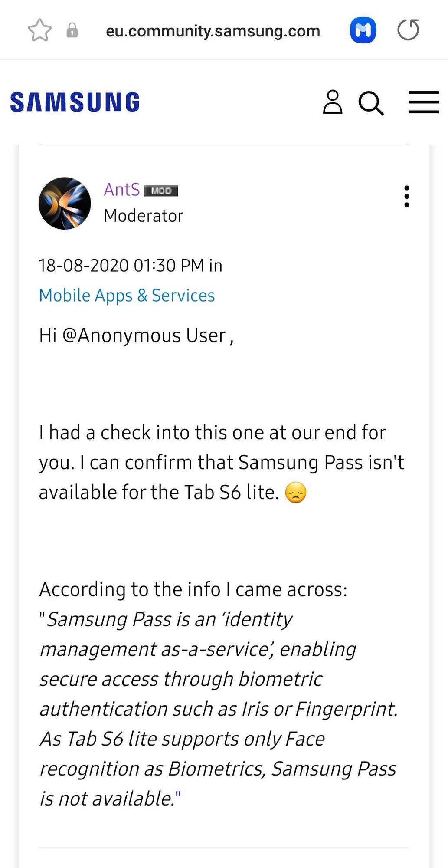
Task: Open AntS username profile link
Action: [122, 190]
